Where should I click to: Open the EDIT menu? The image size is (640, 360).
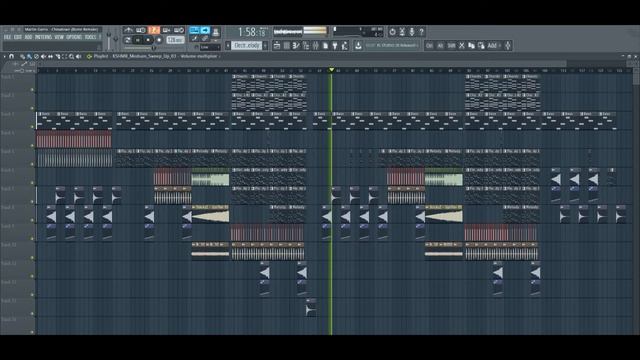click(x=18, y=37)
